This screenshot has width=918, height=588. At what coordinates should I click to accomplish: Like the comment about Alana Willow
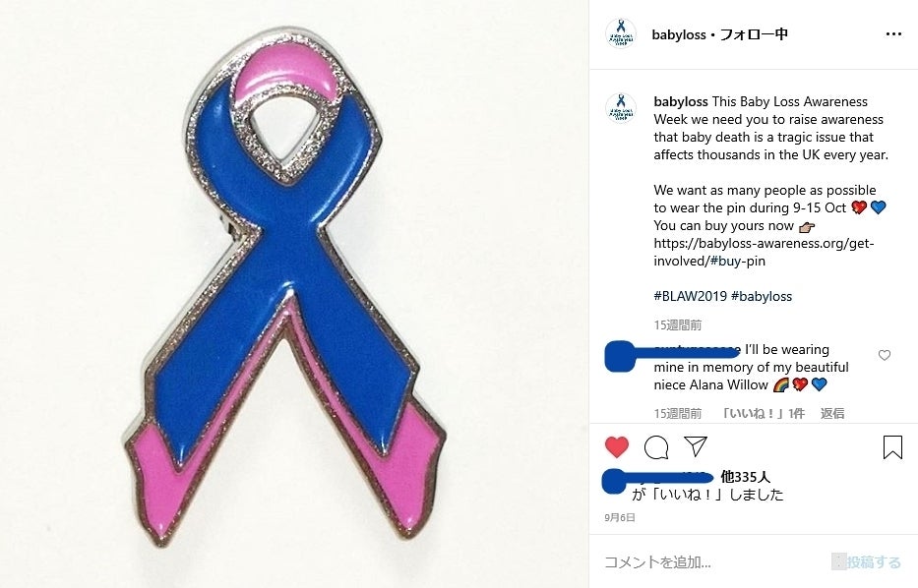884,355
